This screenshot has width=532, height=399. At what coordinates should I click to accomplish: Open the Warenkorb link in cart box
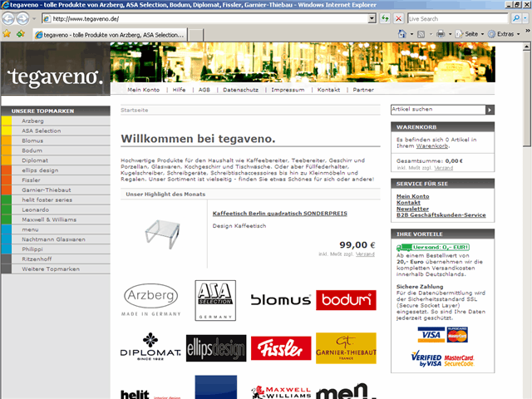point(432,146)
